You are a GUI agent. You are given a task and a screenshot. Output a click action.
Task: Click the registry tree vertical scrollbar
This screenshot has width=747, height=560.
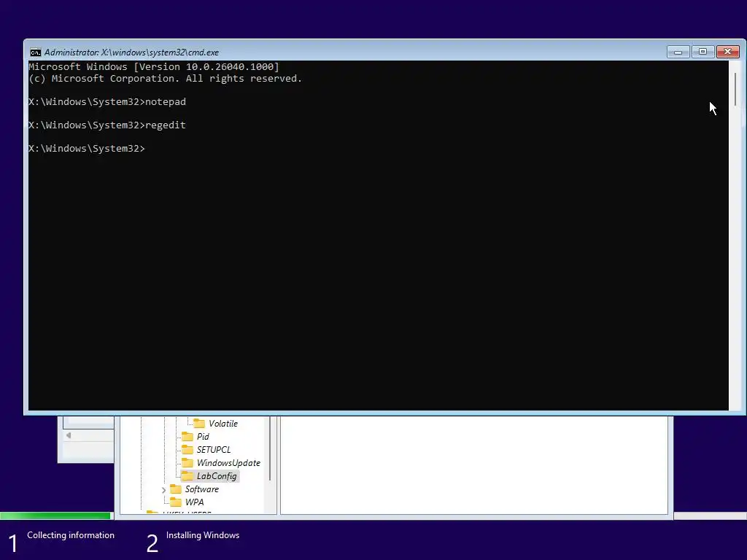pos(270,448)
